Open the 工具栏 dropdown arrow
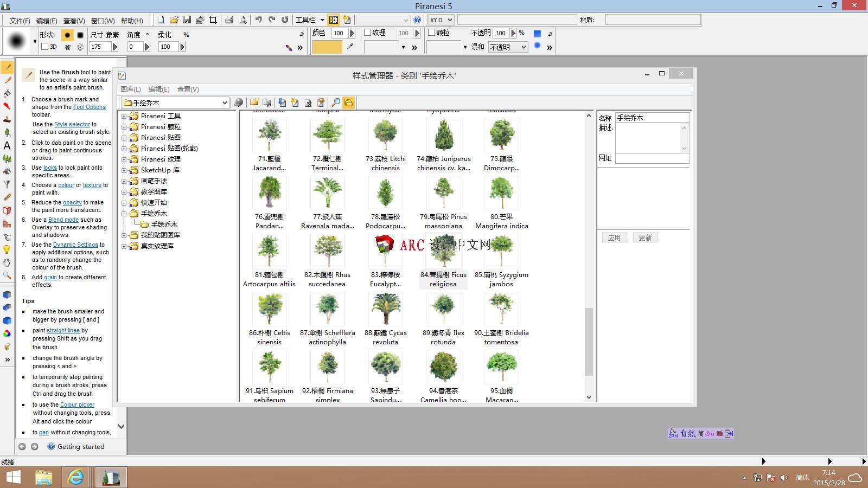Image resolution: width=868 pixels, height=488 pixels. point(322,20)
